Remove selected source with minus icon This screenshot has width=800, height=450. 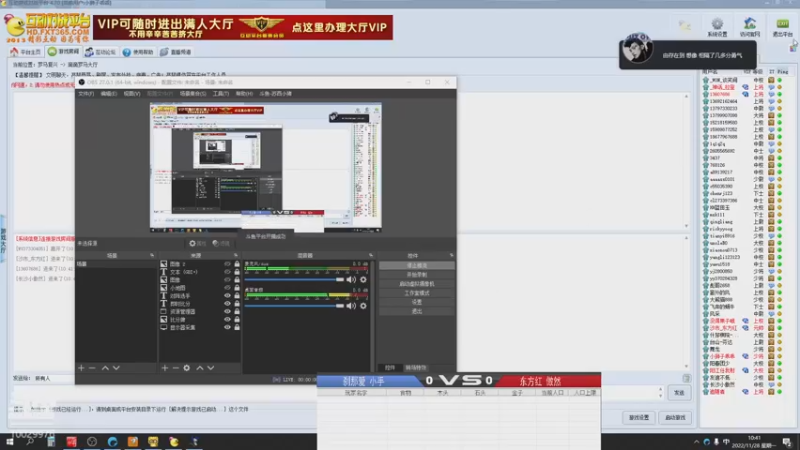176,368
